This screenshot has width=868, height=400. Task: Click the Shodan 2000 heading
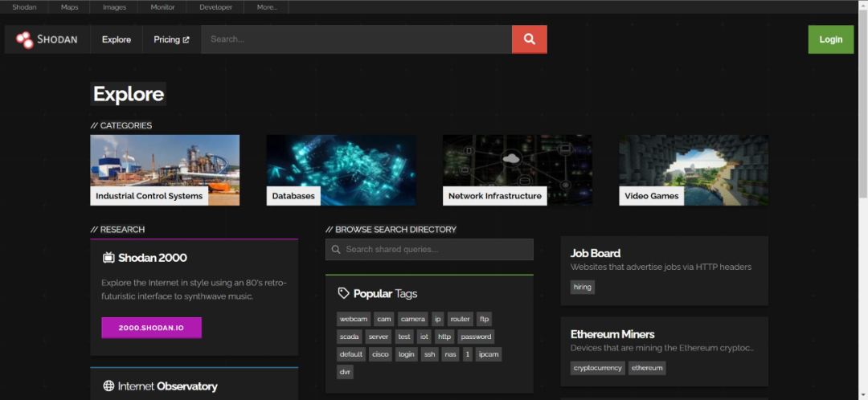(x=152, y=257)
